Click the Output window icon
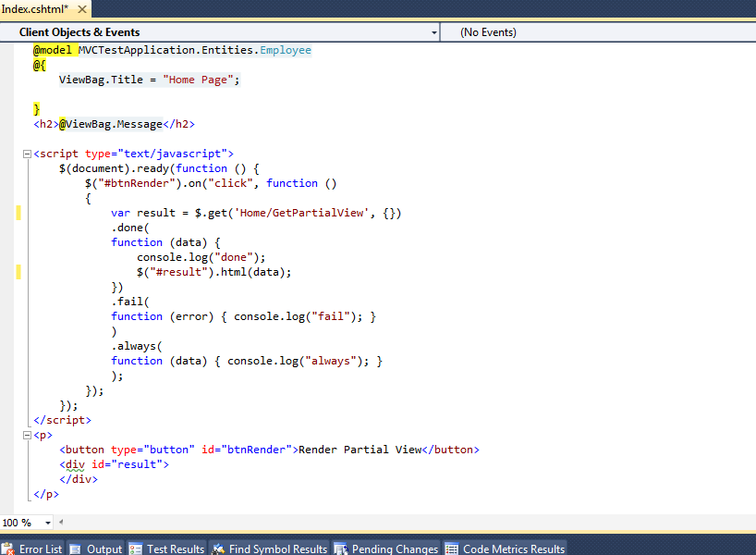Image resolution: width=756 pixels, height=555 pixels. [x=75, y=549]
